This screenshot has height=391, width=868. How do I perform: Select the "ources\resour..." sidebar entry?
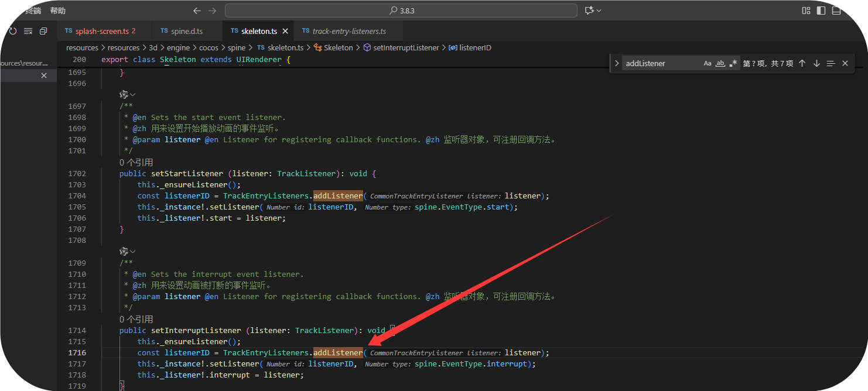[24, 63]
